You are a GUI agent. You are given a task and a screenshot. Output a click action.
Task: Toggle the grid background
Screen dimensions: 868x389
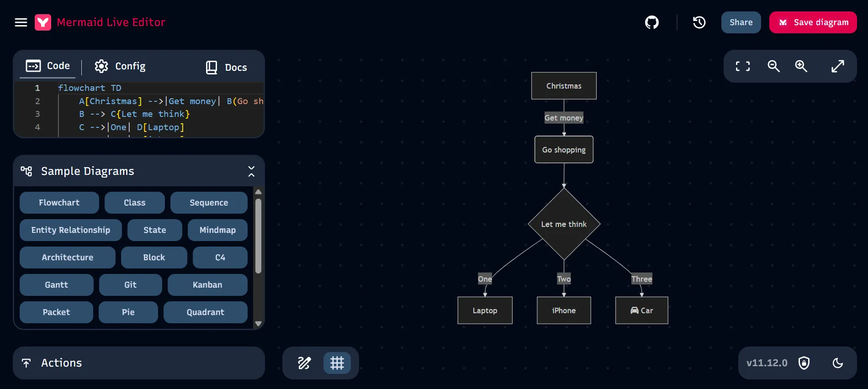(337, 363)
